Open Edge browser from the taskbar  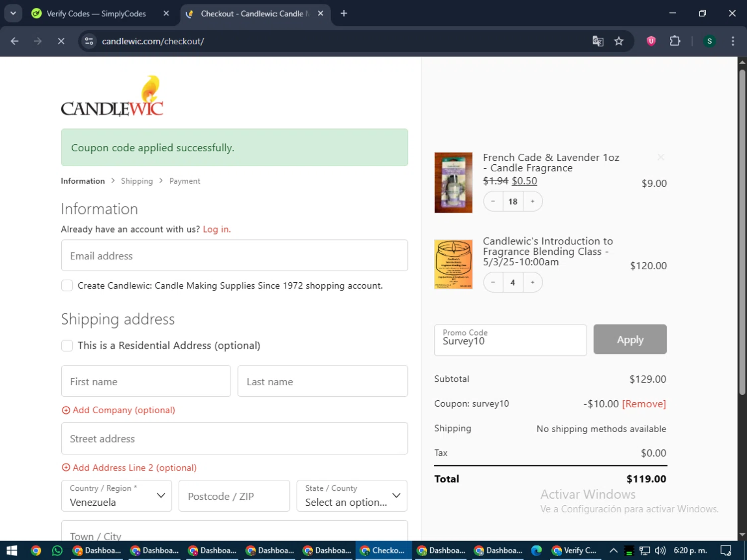536,551
